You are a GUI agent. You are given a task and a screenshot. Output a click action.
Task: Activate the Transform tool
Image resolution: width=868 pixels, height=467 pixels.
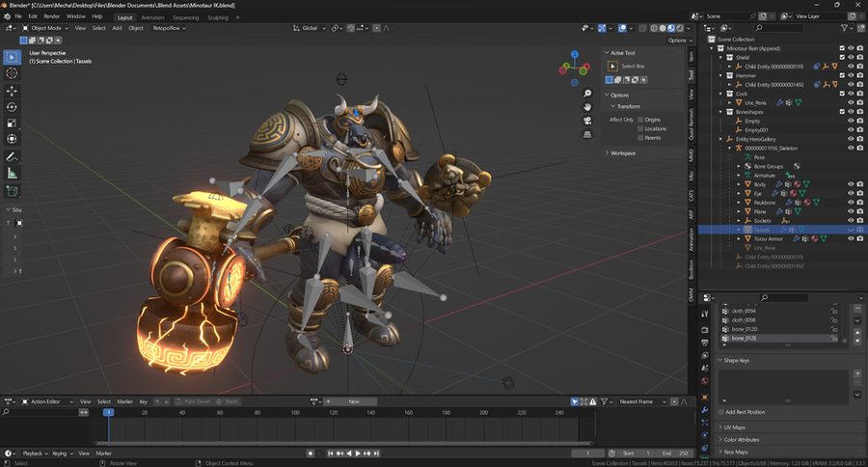(x=12, y=139)
